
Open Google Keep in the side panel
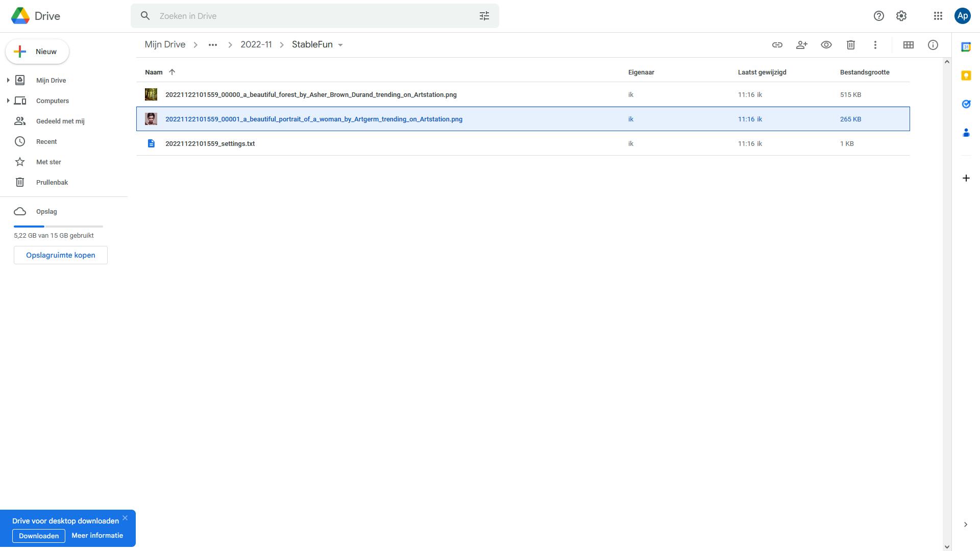(966, 76)
